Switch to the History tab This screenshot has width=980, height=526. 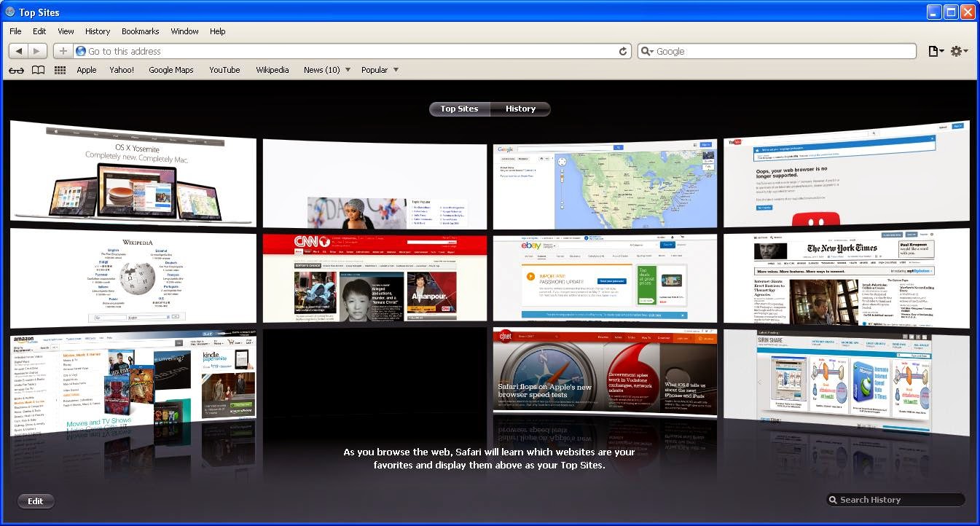click(x=520, y=109)
